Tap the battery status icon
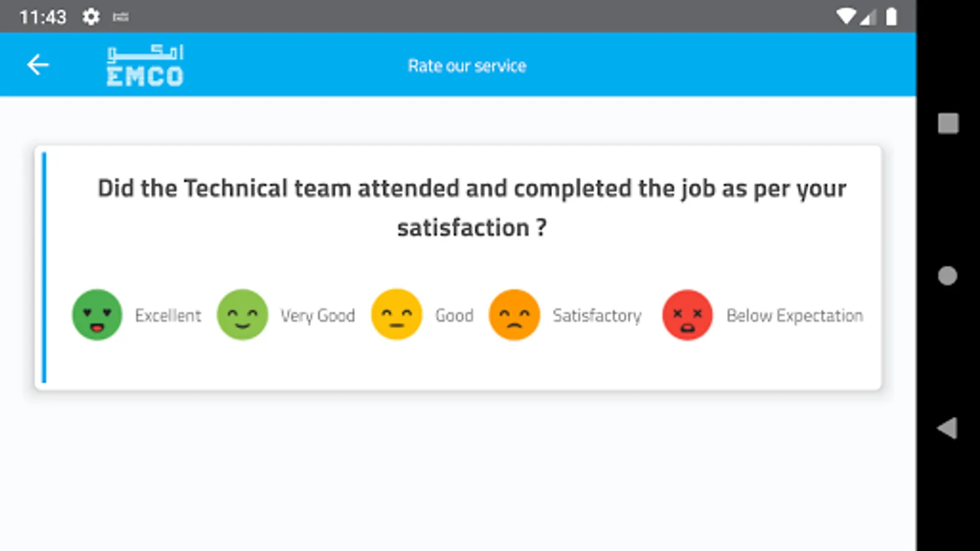Screen dimensions: 980x551 891,17
